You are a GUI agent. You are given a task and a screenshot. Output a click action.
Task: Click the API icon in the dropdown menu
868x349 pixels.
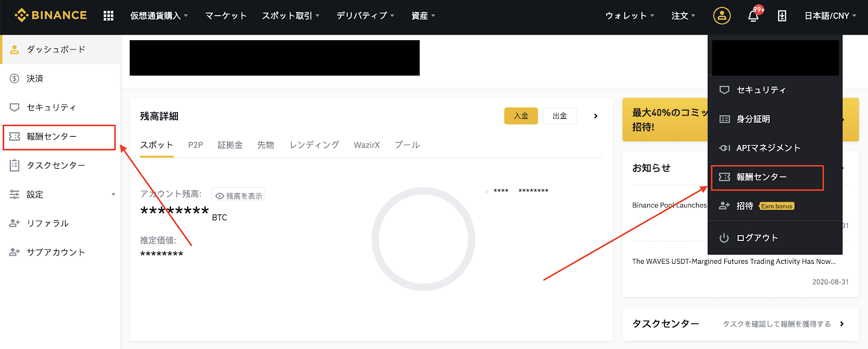click(x=724, y=148)
